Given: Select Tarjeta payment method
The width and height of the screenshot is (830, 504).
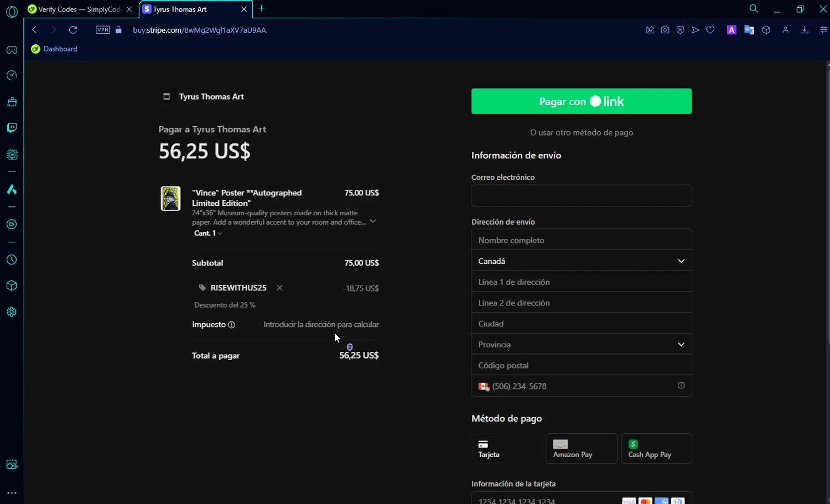Looking at the screenshot, I should pos(506,449).
